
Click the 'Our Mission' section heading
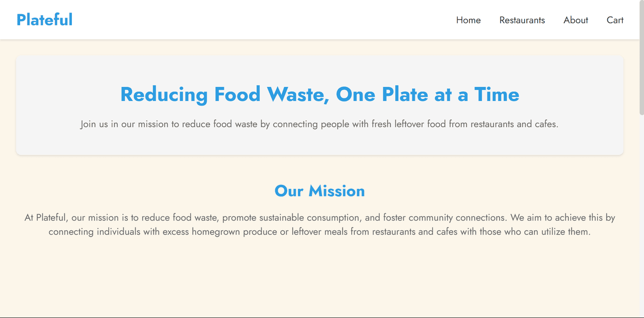click(x=319, y=191)
